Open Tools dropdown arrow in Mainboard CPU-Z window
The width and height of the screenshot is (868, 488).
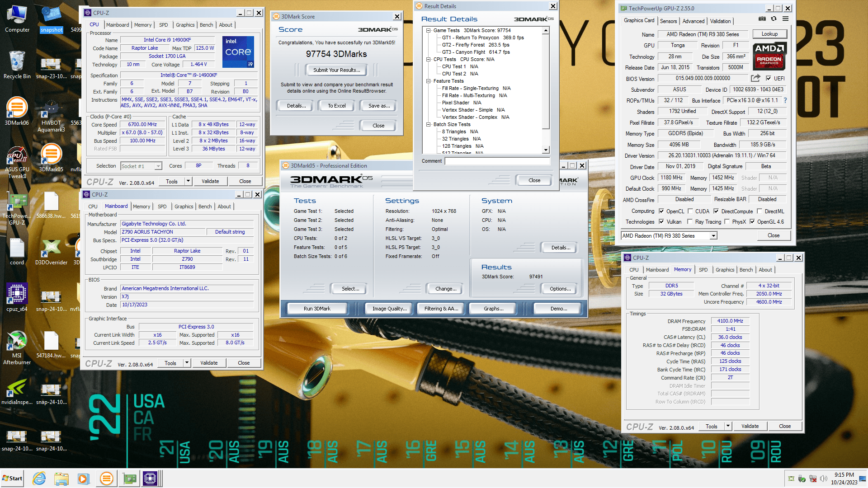coord(187,363)
